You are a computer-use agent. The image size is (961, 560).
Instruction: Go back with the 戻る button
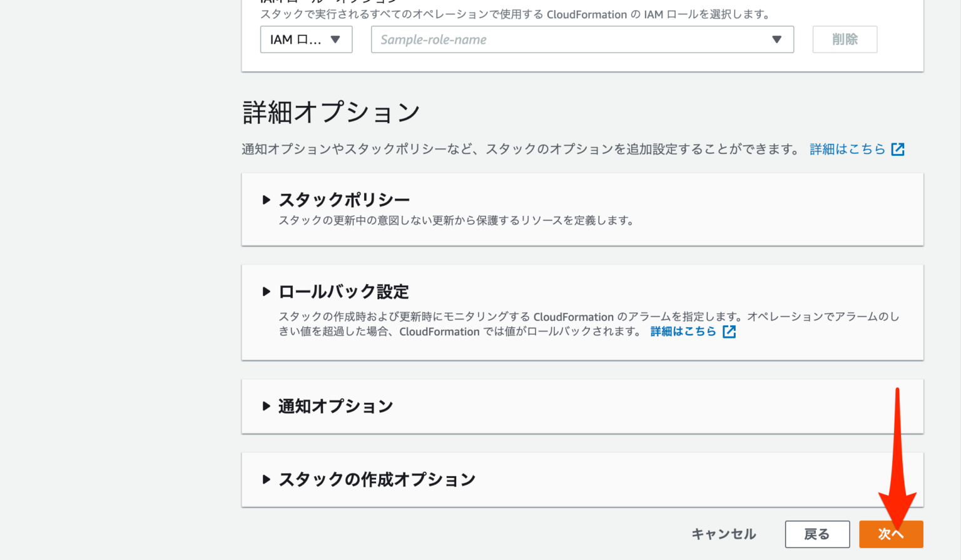pyautogui.click(x=816, y=534)
